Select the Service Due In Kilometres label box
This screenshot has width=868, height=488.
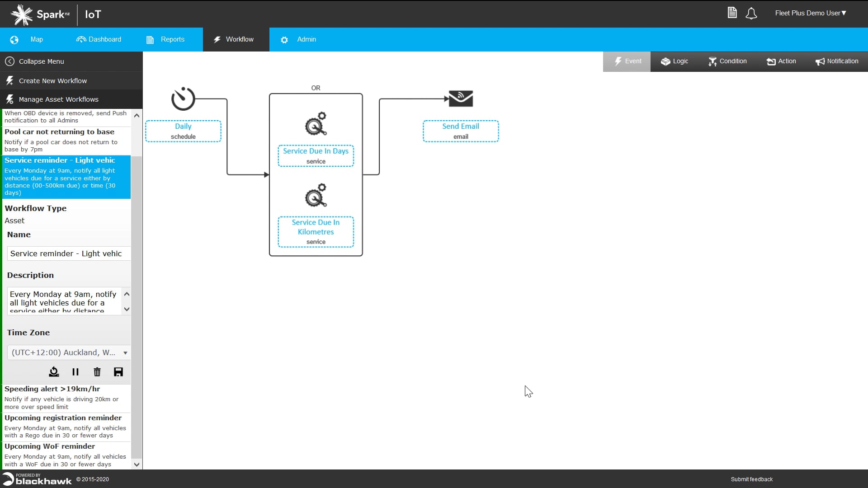pos(316,232)
